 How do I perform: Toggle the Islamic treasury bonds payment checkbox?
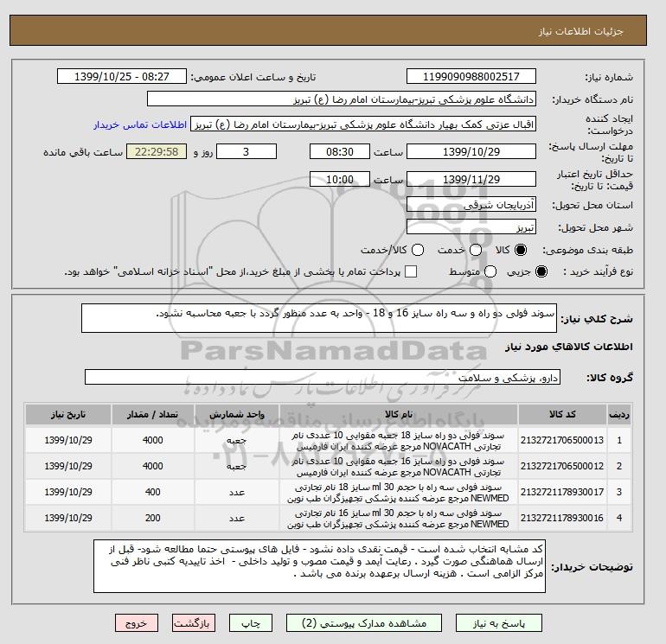point(411,271)
